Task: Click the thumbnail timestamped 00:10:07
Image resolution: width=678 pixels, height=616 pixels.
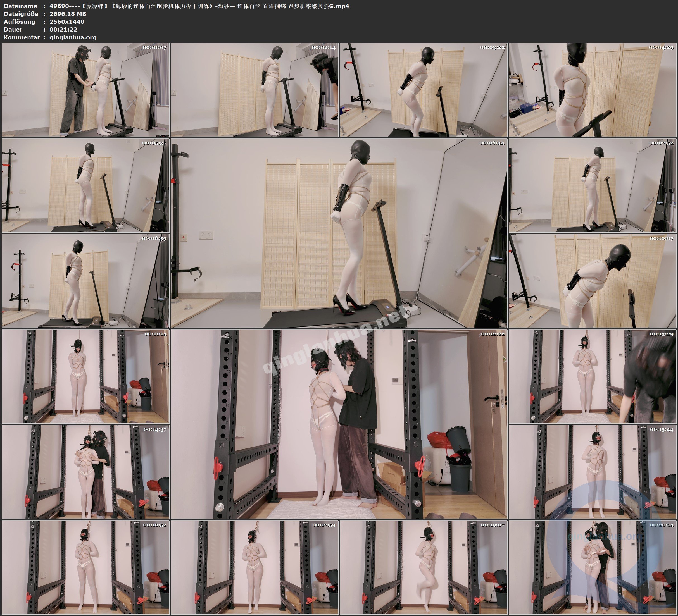Action: click(x=592, y=281)
